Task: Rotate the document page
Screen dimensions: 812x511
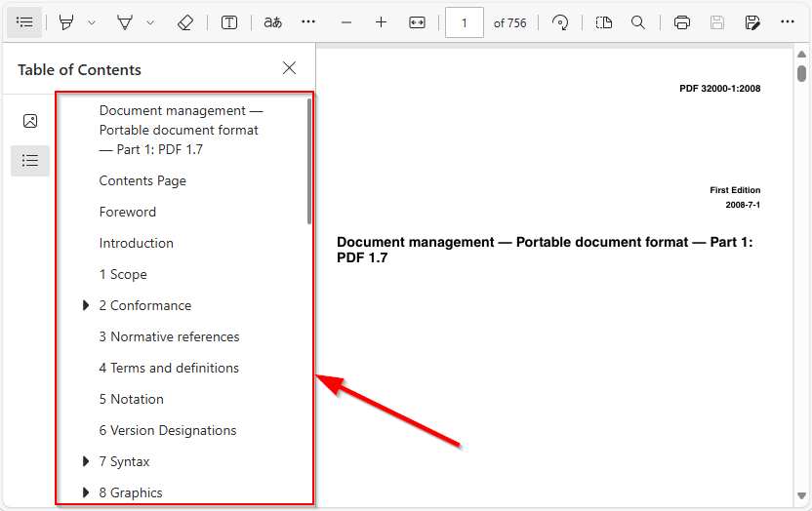Action: pyautogui.click(x=560, y=22)
